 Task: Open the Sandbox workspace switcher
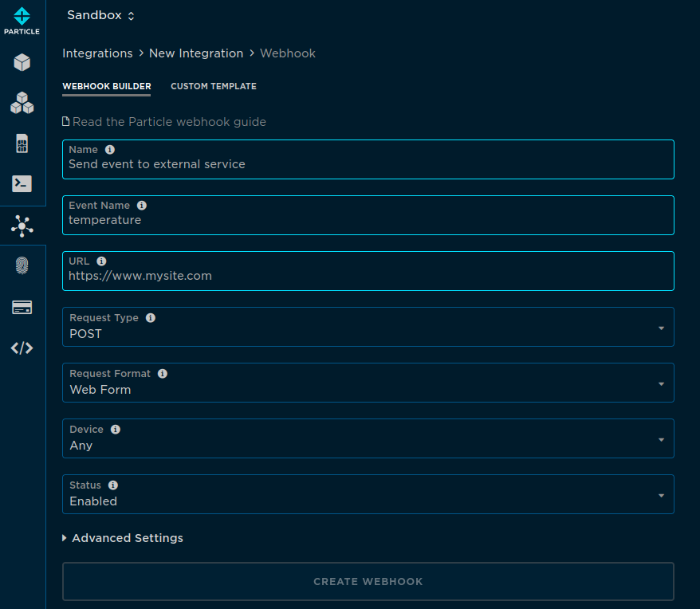(x=100, y=14)
